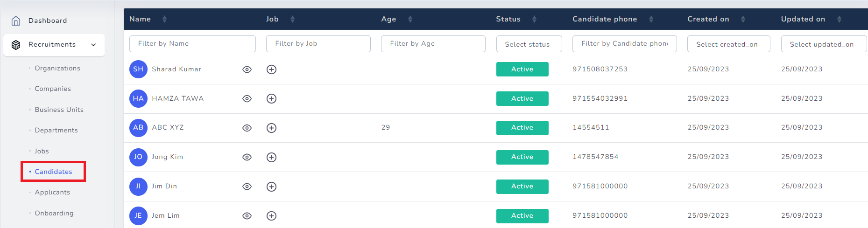
Task: Collapse the Recruitments menu chevron
Action: 93,45
